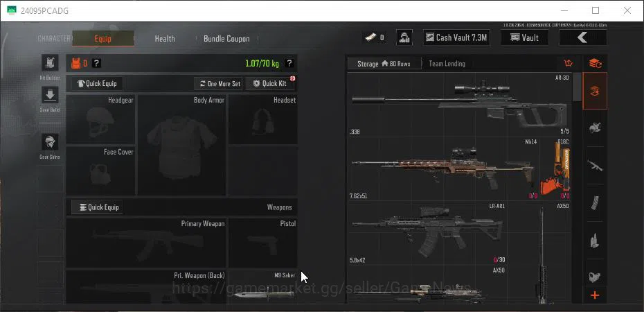
Task: Select the LR-AR1 rifle in storage
Action: (427, 233)
